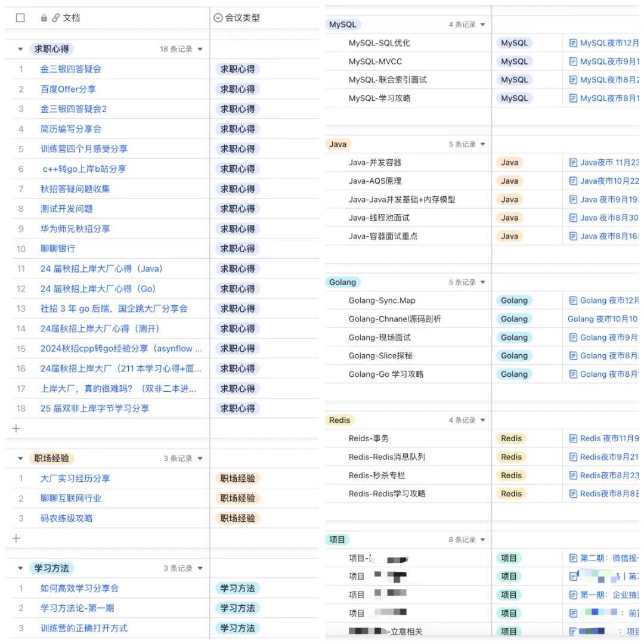Click the doc icon for Golang 夜市12月
Screen dimensions: 644x644
[573, 301]
